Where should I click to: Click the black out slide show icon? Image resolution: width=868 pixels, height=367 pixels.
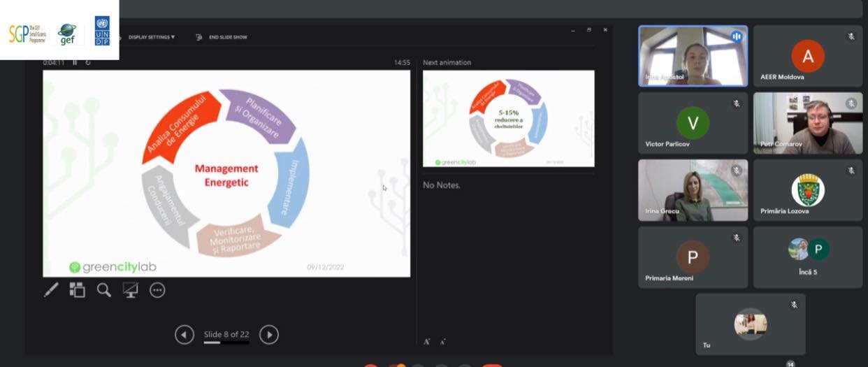click(x=131, y=290)
